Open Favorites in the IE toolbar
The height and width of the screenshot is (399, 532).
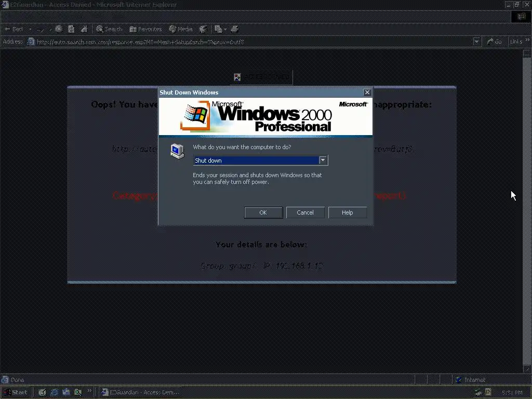click(x=145, y=29)
